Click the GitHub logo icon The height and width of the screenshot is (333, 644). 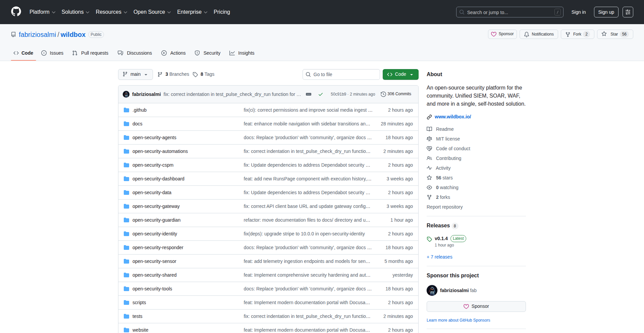point(16,12)
